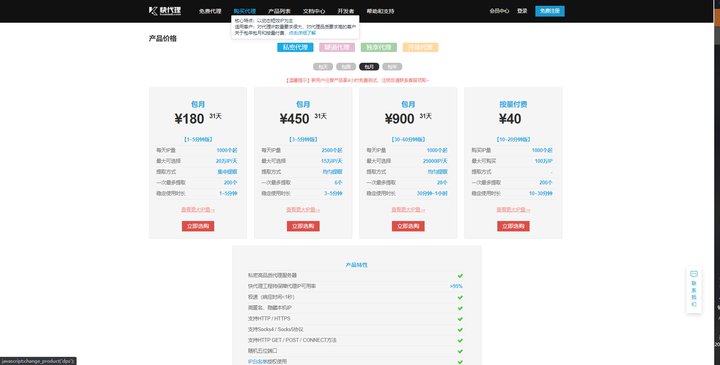Image resolution: width=720 pixels, height=365 pixels.
Task: Click the 按量付费 card title
Action: pyautogui.click(x=513, y=104)
